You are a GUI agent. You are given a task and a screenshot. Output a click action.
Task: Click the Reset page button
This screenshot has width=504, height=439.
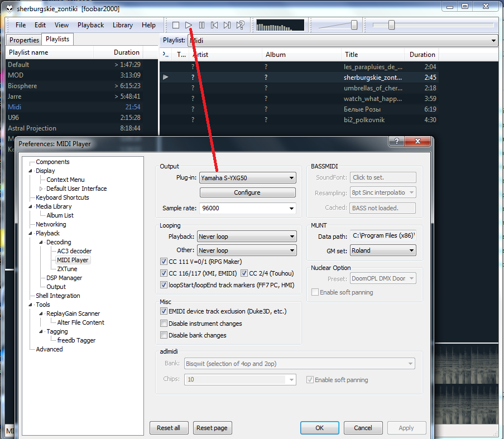click(212, 428)
